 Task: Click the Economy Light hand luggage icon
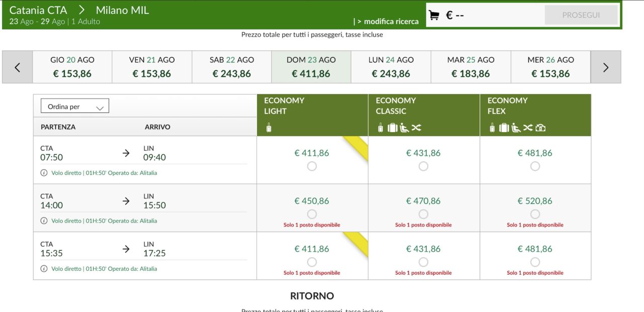(269, 128)
